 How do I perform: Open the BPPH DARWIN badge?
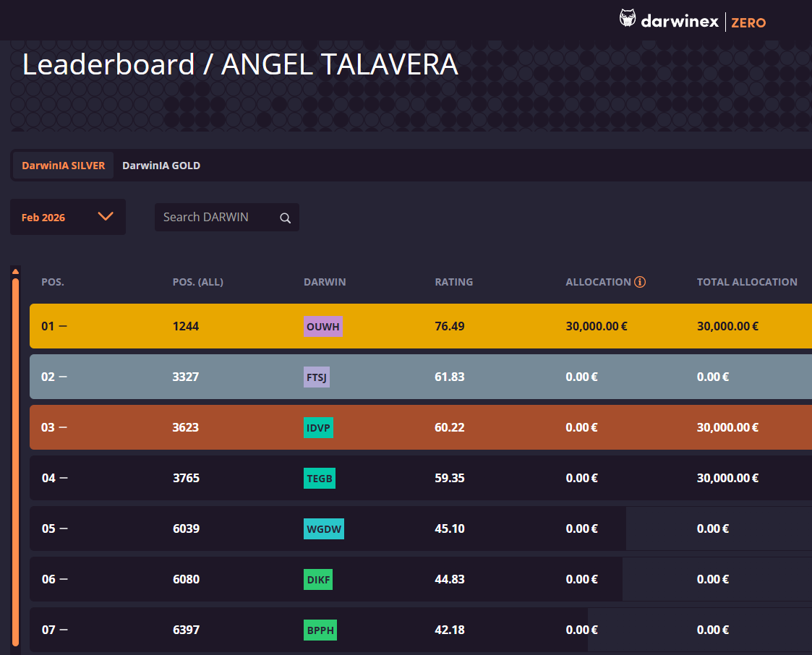(x=320, y=630)
